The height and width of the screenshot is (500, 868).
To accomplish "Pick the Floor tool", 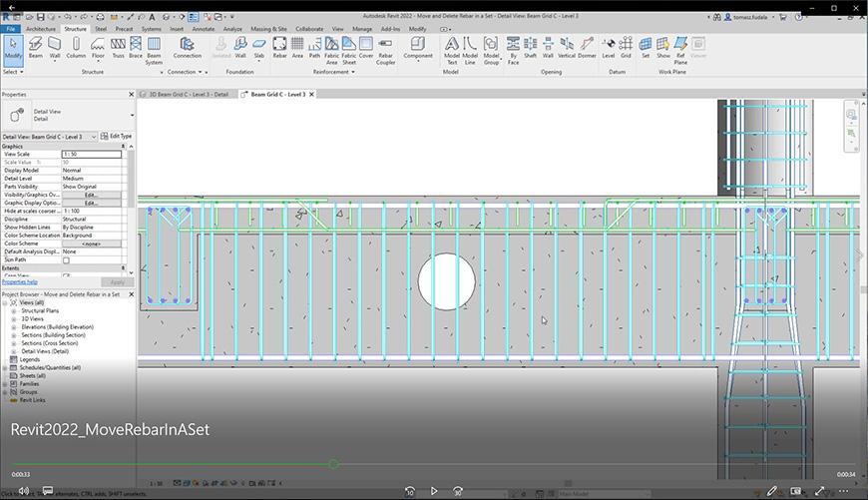I will (98, 48).
